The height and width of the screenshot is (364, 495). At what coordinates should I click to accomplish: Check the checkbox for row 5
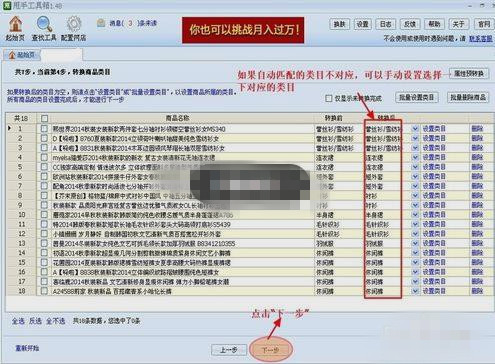pos(44,167)
